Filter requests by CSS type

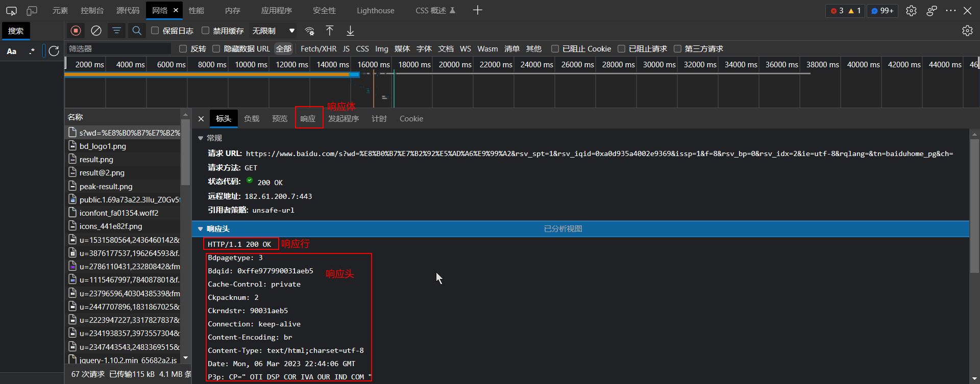click(362, 49)
